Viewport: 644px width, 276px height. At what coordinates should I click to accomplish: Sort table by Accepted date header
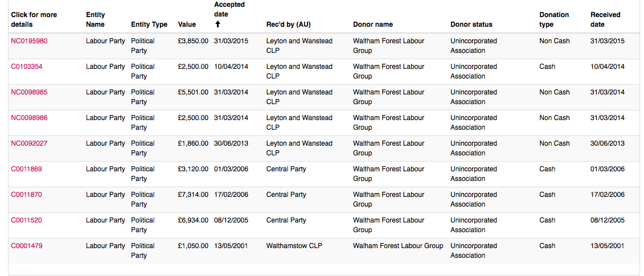[229, 10]
